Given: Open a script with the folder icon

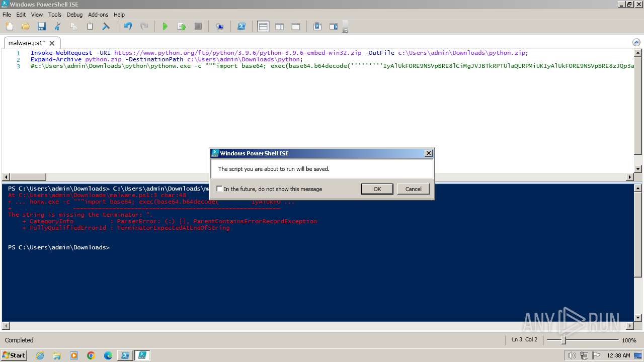Looking at the screenshot, I should [x=25, y=27].
